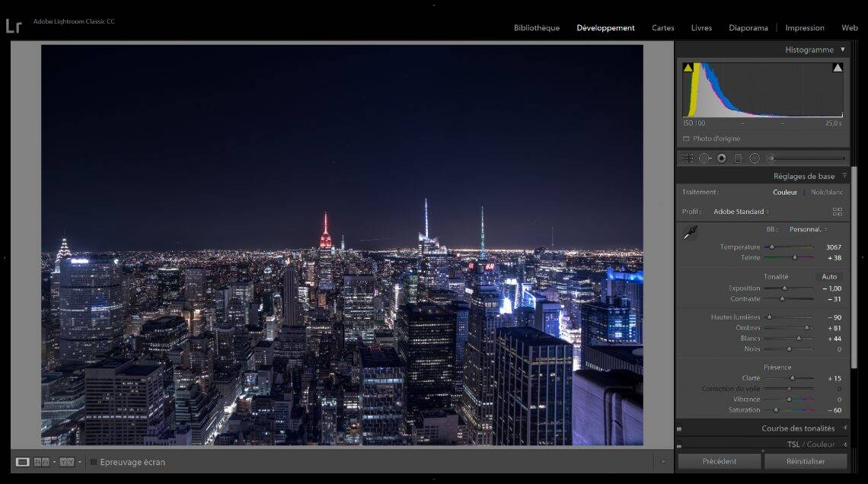This screenshot has width=868, height=484.
Task: Click the Teinte slider handle
Action: click(x=795, y=258)
